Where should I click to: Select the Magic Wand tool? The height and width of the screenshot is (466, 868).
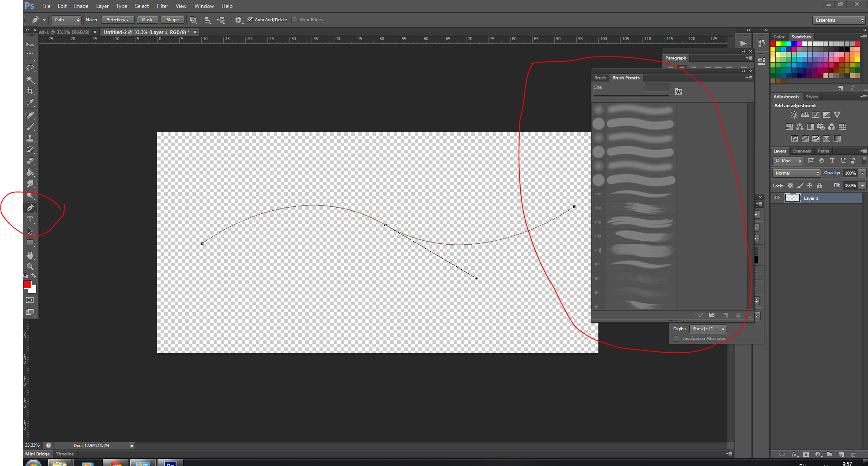point(30,79)
